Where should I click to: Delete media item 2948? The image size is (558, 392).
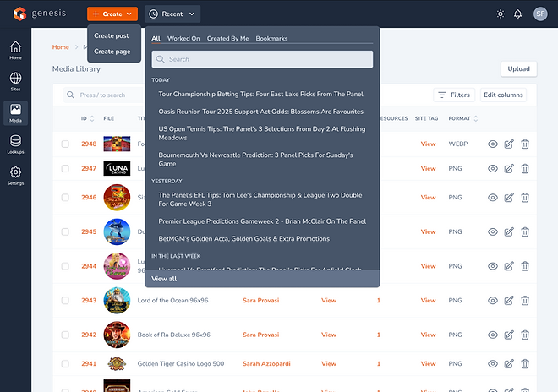tap(525, 144)
